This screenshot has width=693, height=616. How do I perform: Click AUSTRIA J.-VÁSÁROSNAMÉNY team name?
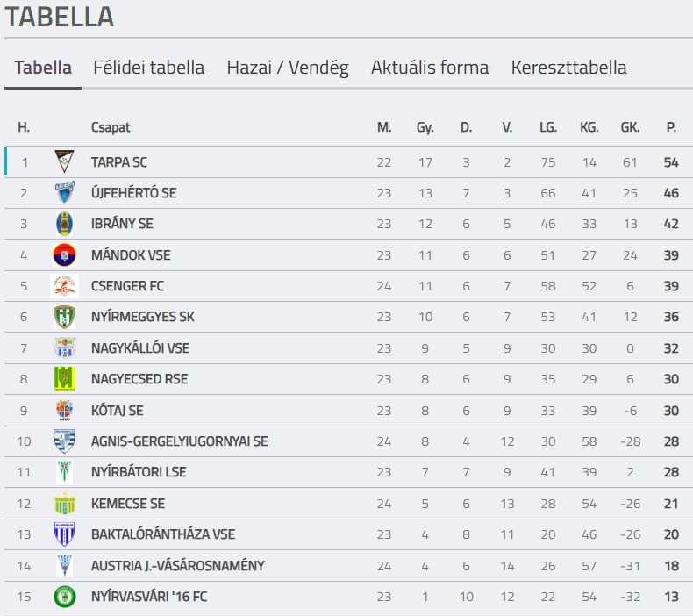point(178,566)
